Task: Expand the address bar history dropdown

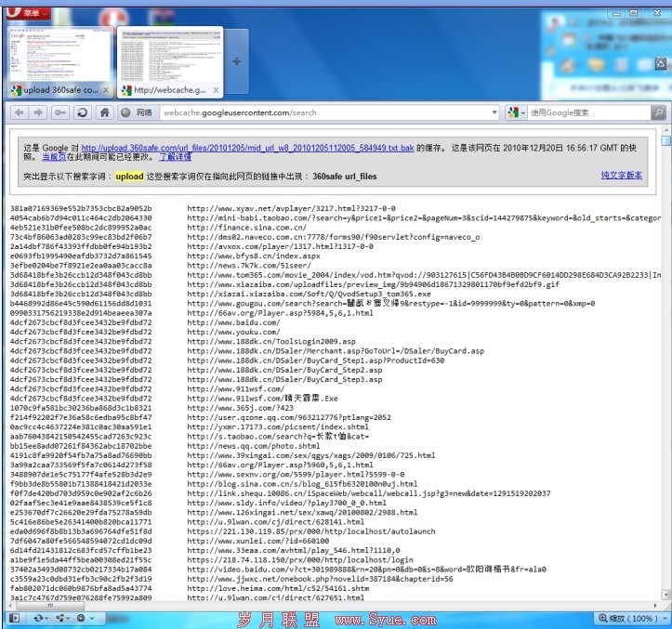Action: click(x=494, y=112)
